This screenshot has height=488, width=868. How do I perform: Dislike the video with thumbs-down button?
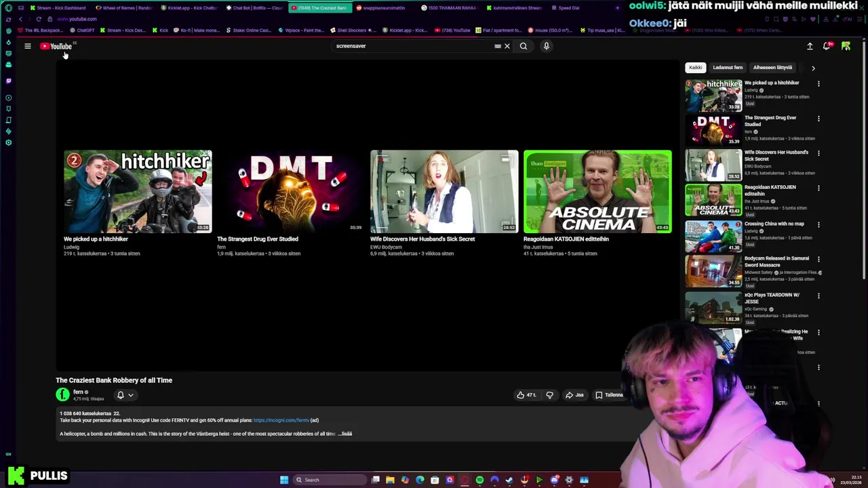(550, 395)
